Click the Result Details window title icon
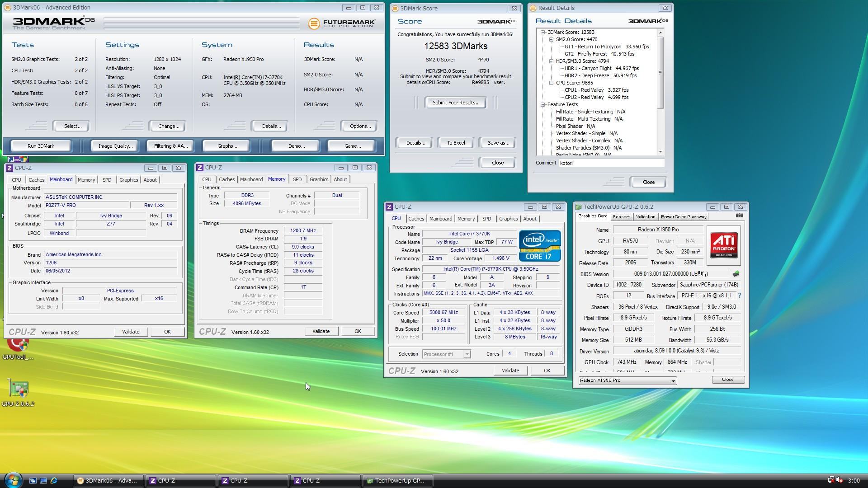 533,8
